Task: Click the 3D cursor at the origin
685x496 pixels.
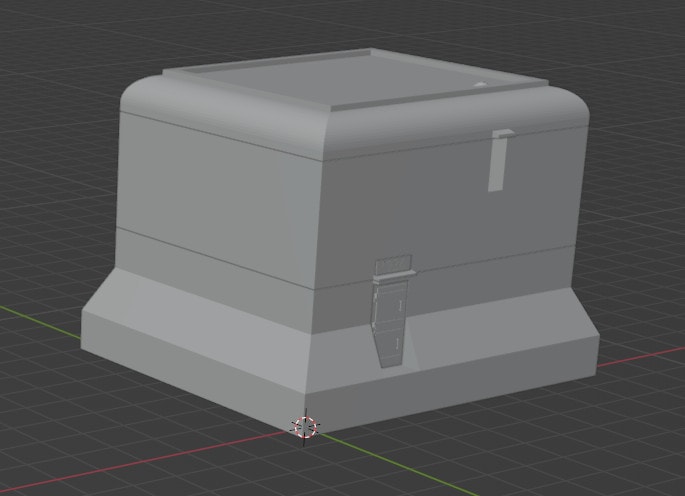Action: point(305,427)
